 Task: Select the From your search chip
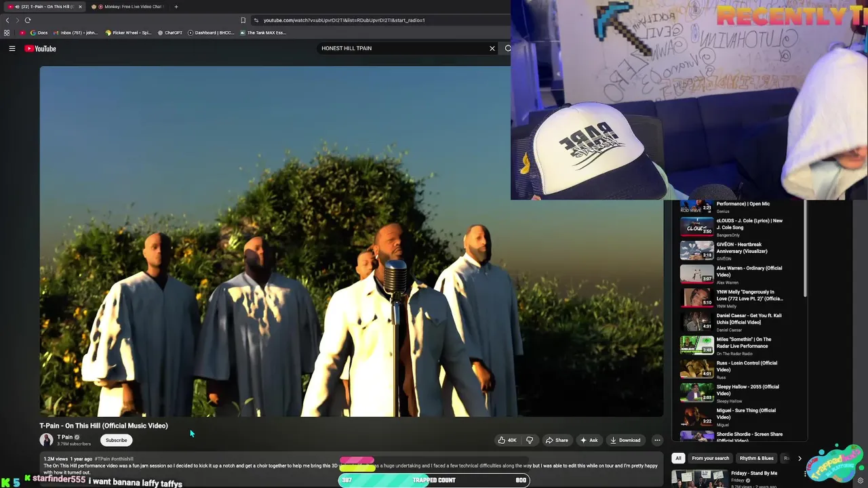(710, 458)
